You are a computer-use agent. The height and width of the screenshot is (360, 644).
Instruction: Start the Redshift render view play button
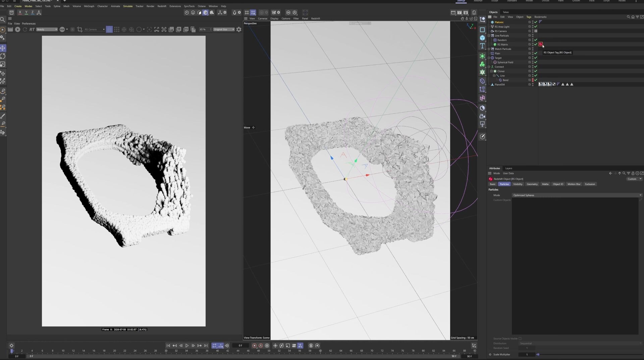pos(17,29)
